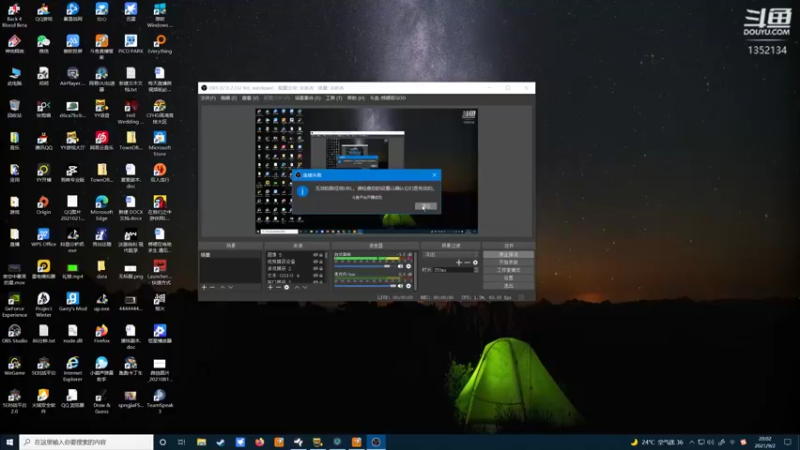The width and height of the screenshot is (800, 450).
Task: Open File Explorer from taskbar
Action: [202, 442]
